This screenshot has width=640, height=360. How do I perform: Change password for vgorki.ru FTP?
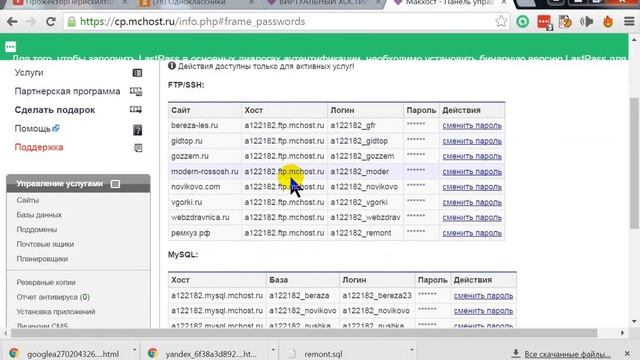[x=472, y=202]
